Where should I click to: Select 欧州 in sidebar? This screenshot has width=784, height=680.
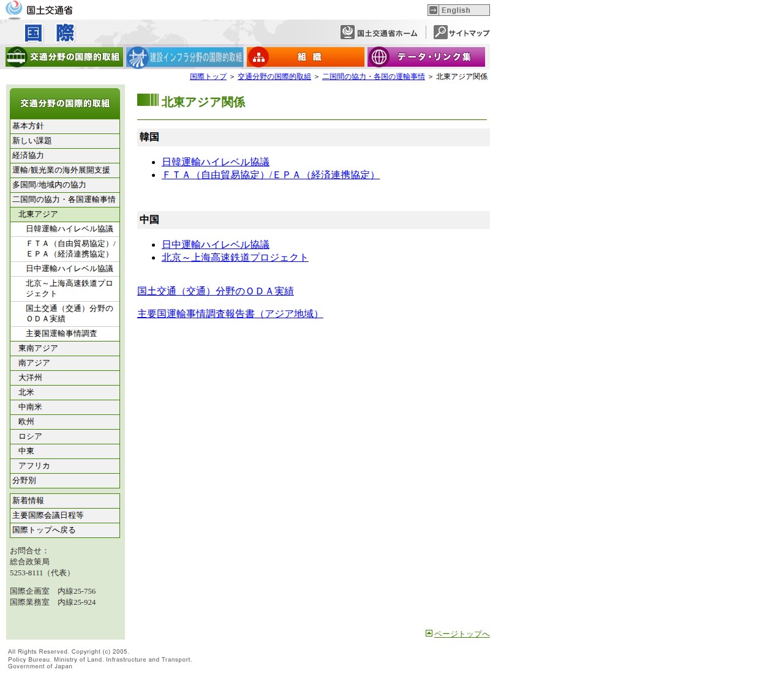pos(65,422)
